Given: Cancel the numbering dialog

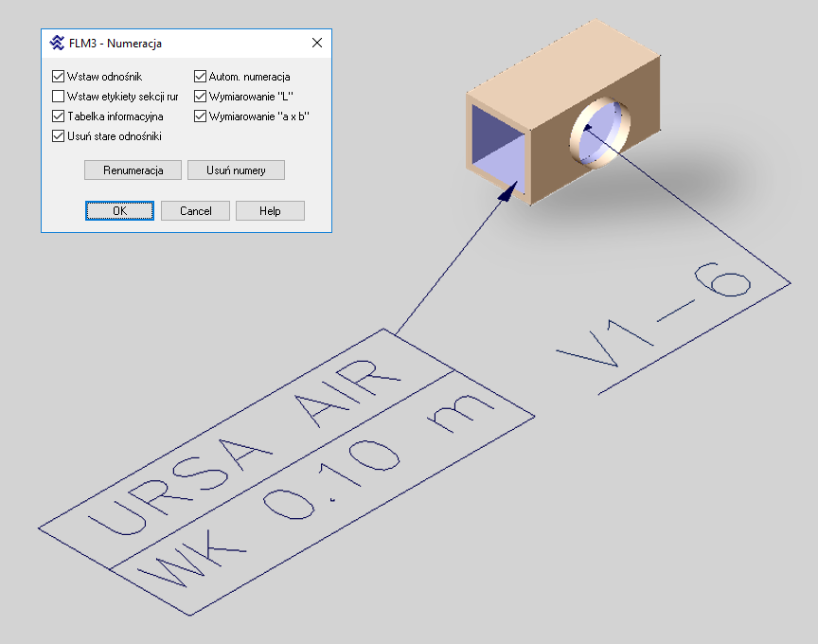Looking at the screenshot, I should pos(195,210).
